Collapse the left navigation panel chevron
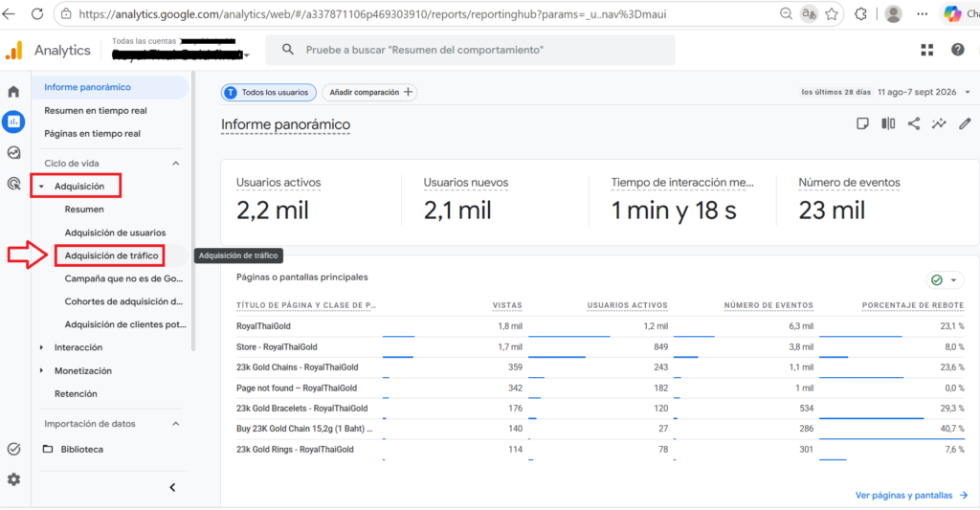 [172, 487]
